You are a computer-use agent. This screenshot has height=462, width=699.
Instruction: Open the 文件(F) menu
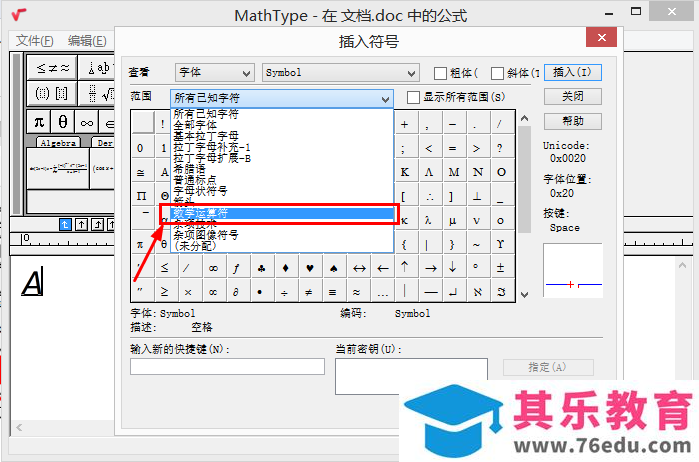point(34,41)
